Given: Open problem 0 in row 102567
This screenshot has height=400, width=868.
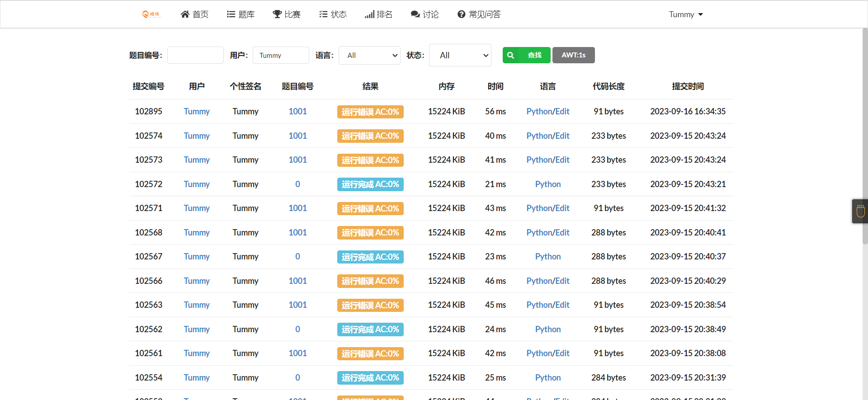Looking at the screenshot, I should click(x=297, y=257).
